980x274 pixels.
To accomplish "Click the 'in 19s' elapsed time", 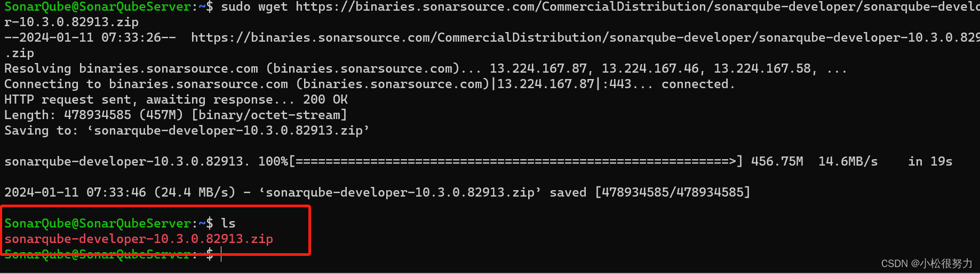I will tap(930, 162).
